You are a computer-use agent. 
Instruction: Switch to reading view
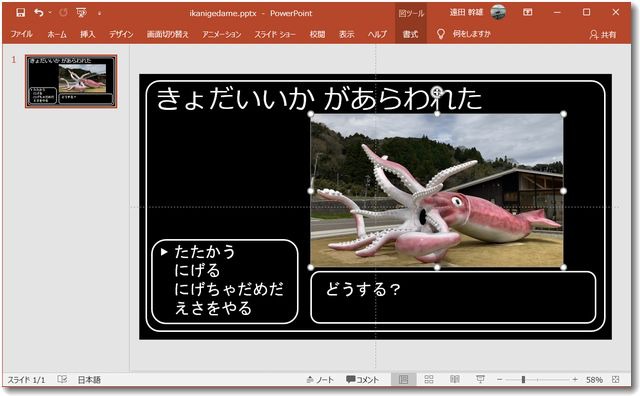point(455,379)
